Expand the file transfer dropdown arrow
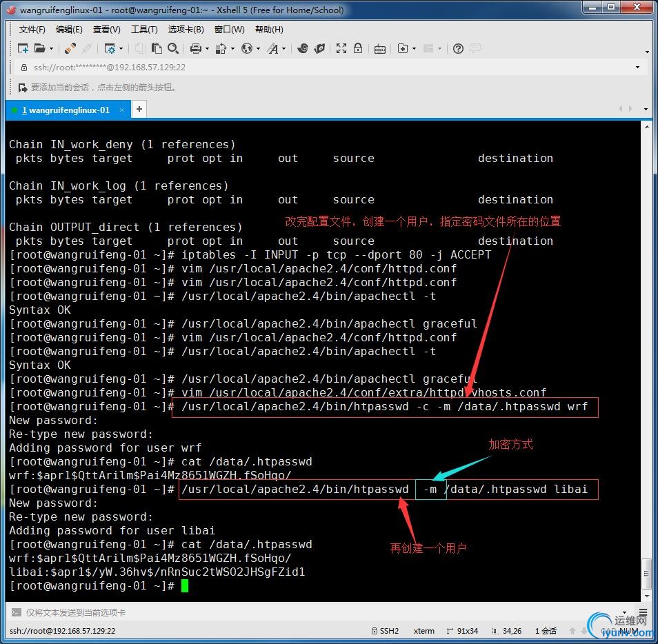This screenshot has height=644, width=658. pos(232,49)
